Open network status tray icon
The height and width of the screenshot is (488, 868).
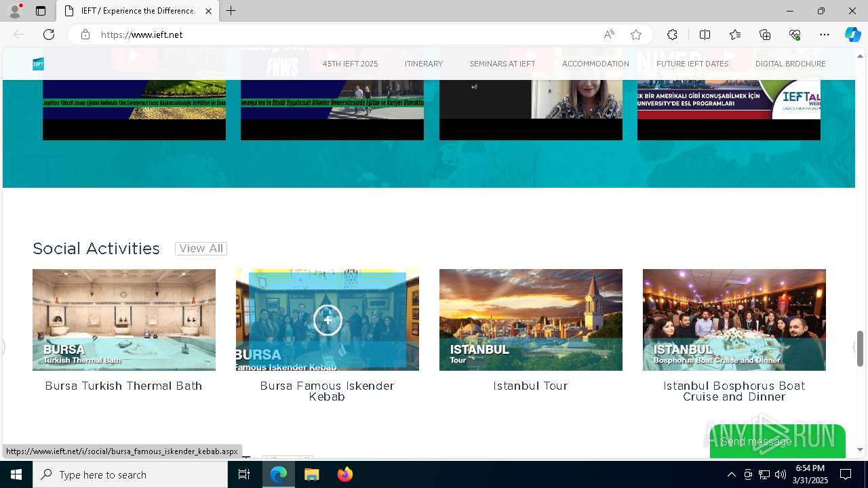(764, 474)
